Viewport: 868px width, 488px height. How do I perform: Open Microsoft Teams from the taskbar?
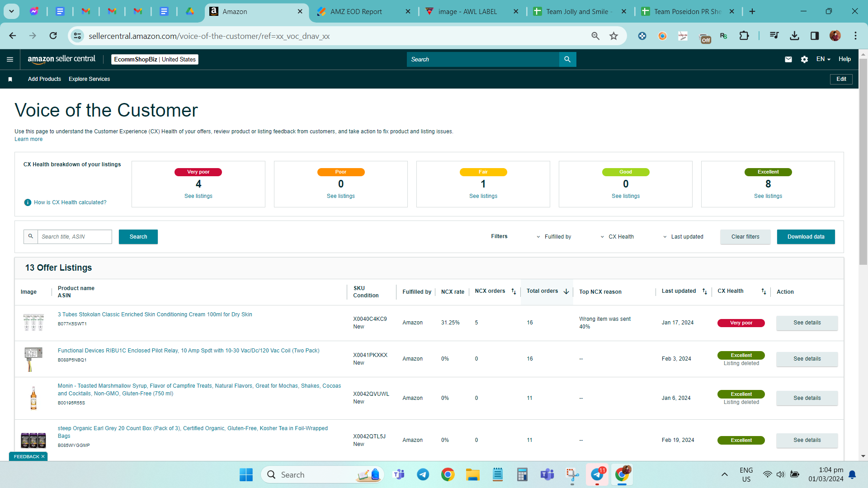[547, 474]
